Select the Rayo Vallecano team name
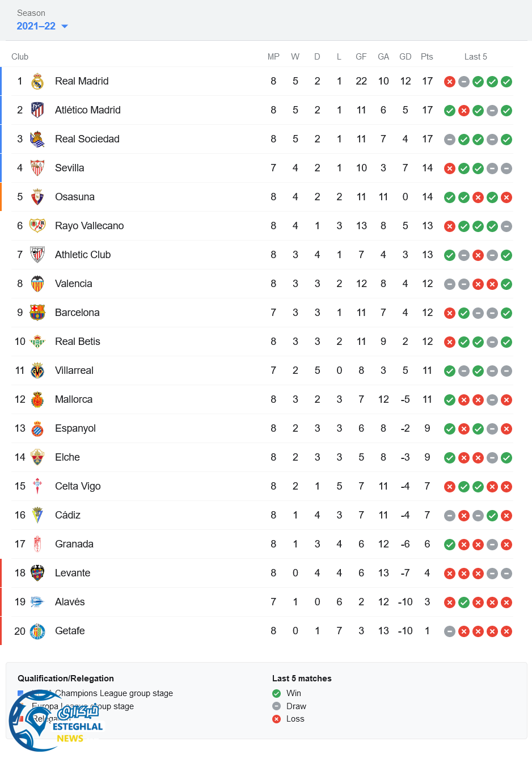This screenshot has width=532, height=767. [x=89, y=226]
